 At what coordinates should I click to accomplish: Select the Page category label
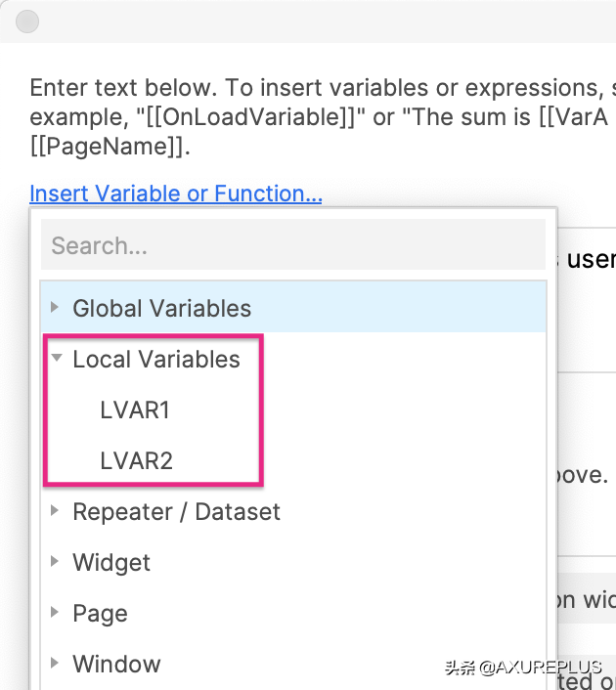pos(100,614)
